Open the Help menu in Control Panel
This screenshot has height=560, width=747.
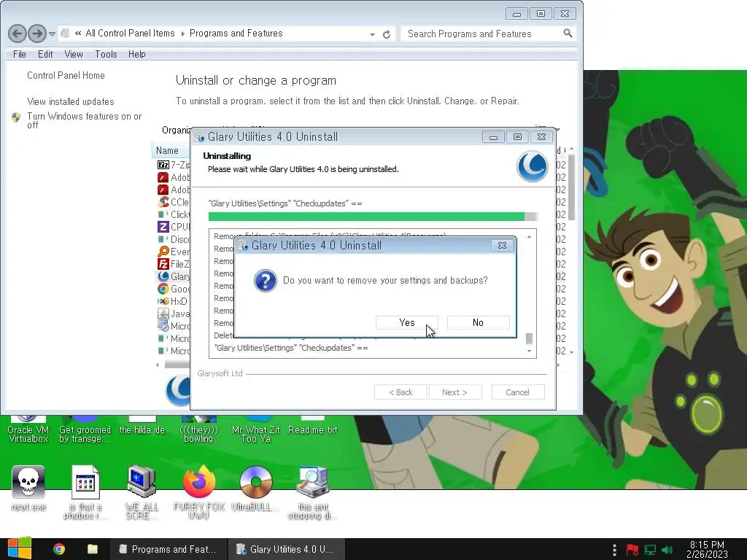136,54
